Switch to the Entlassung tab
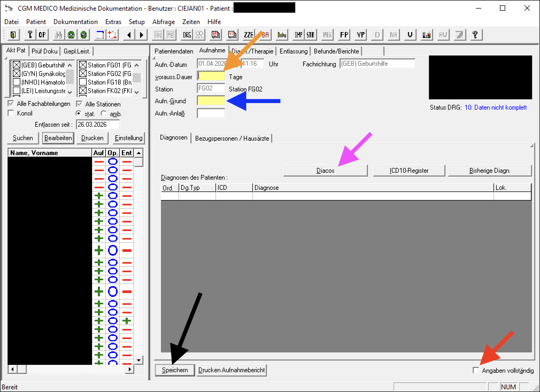Viewport: 540px width, 392px height. pos(293,51)
